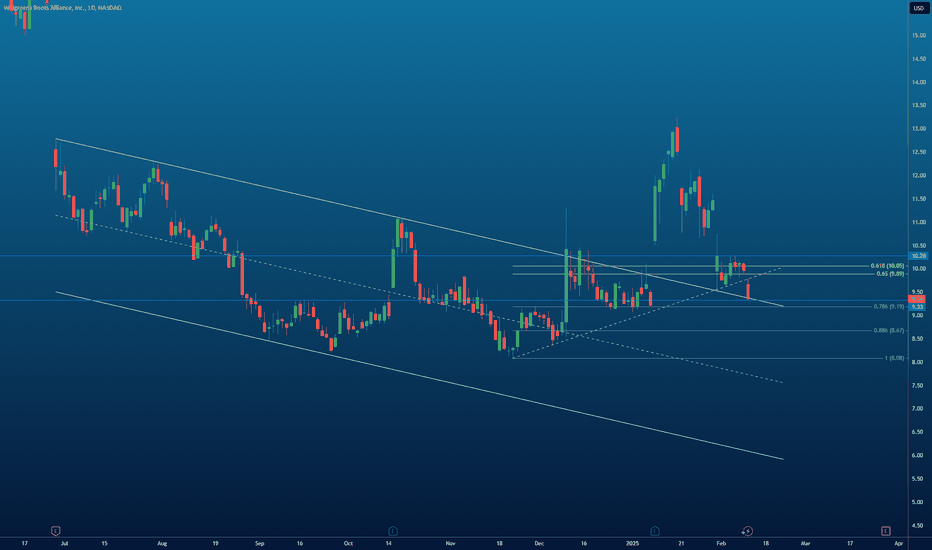
Task: Click the 14.00 price scale value
Action: coord(918,82)
